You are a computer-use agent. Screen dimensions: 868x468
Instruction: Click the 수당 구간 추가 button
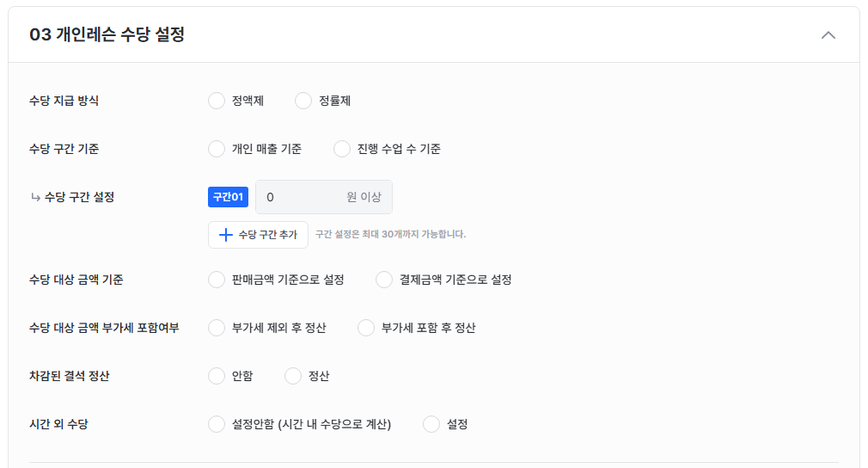258,235
